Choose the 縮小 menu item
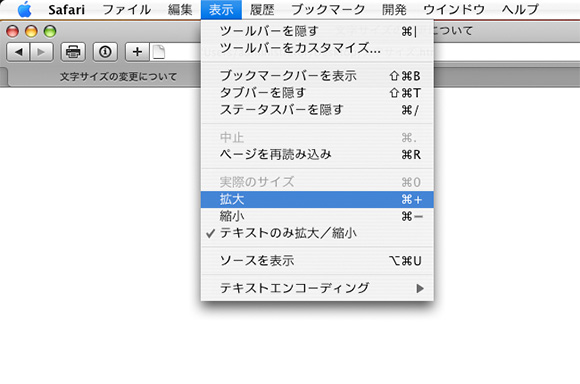This screenshot has height=384, width=580. coord(317,216)
